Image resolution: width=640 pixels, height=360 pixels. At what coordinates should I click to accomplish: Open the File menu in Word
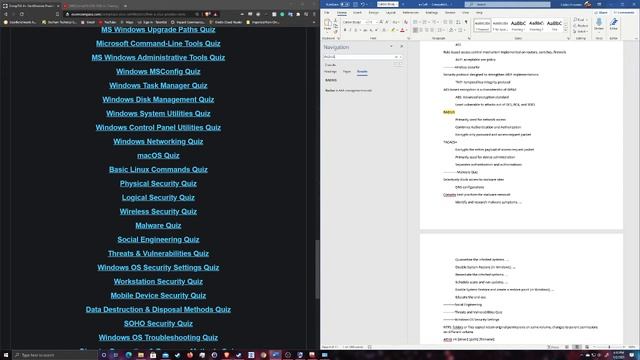click(x=327, y=13)
